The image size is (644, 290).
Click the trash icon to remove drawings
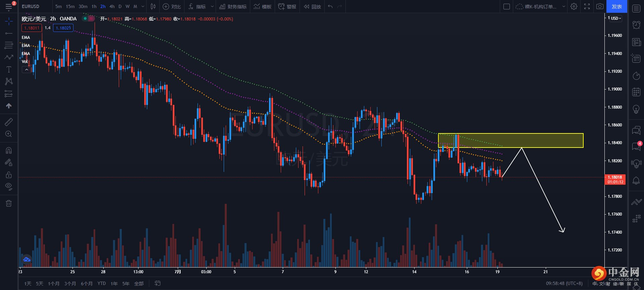tap(9, 203)
